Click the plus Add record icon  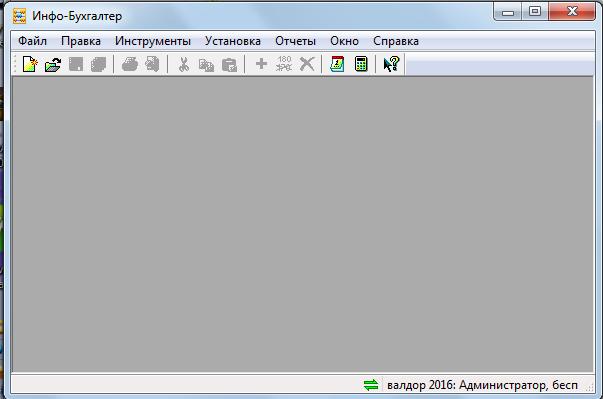262,63
